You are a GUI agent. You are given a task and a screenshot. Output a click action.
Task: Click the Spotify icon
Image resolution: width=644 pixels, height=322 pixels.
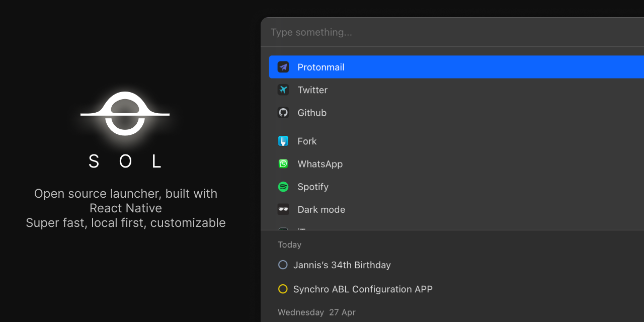(283, 187)
